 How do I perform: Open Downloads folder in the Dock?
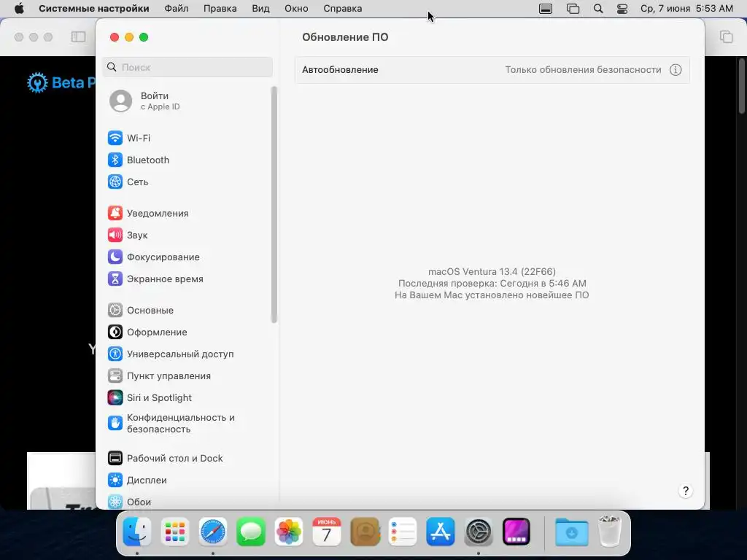(x=572, y=532)
